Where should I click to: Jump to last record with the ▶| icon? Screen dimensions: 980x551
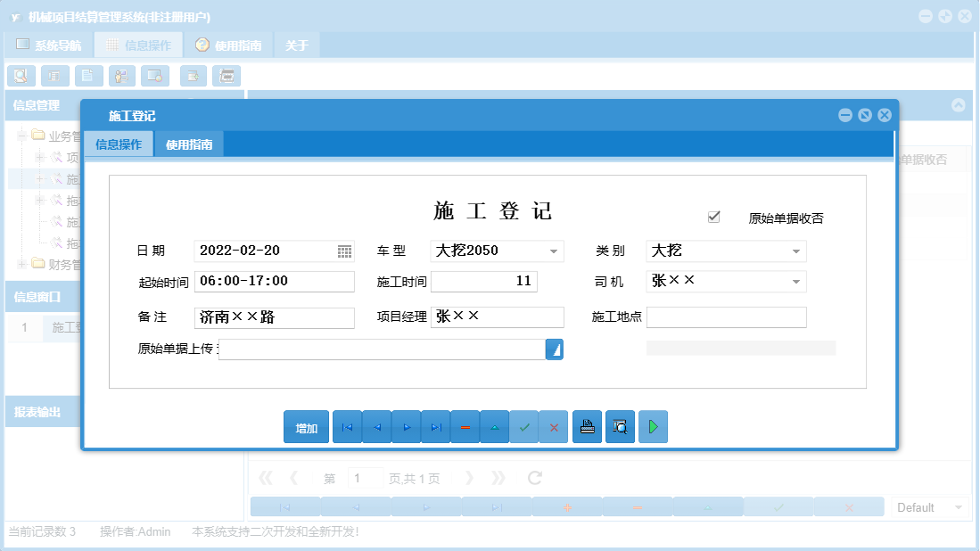[x=435, y=426]
